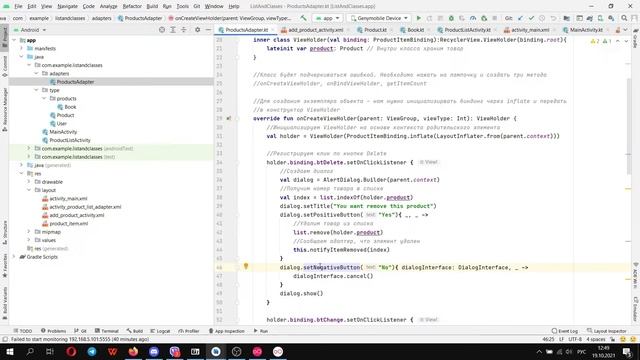Click the Git commit checkmark icon
Viewport: 640px width, 360px height.
pyautogui.click(x=531, y=18)
